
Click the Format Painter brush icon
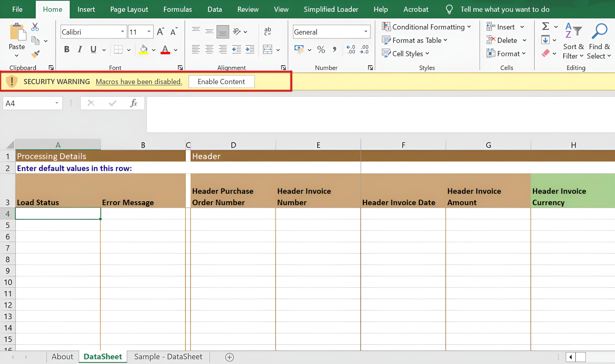[35, 54]
